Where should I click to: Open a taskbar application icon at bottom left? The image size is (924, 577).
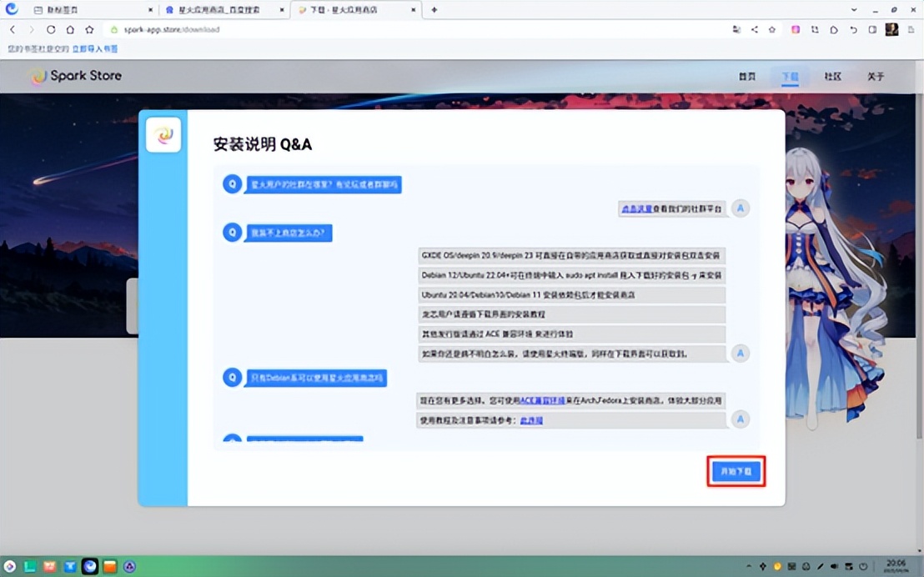(x=29, y=566)
